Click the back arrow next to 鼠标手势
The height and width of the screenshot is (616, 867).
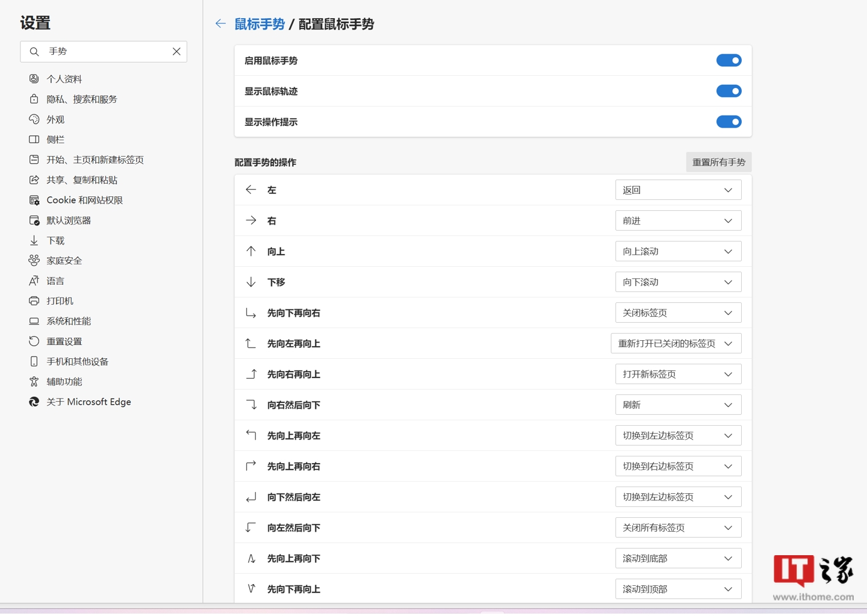click(x=220, y=23)
